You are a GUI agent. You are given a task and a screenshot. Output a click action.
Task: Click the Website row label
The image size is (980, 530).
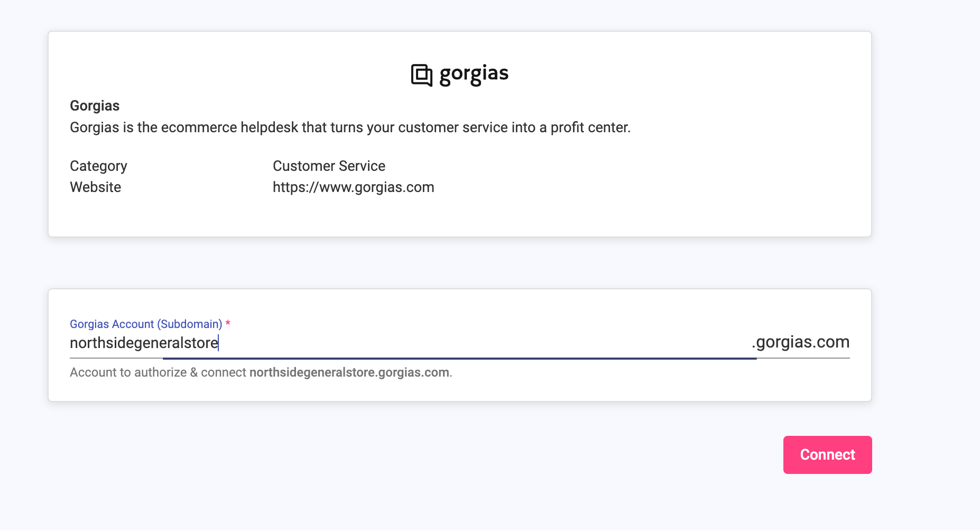[x=95, y=187]
